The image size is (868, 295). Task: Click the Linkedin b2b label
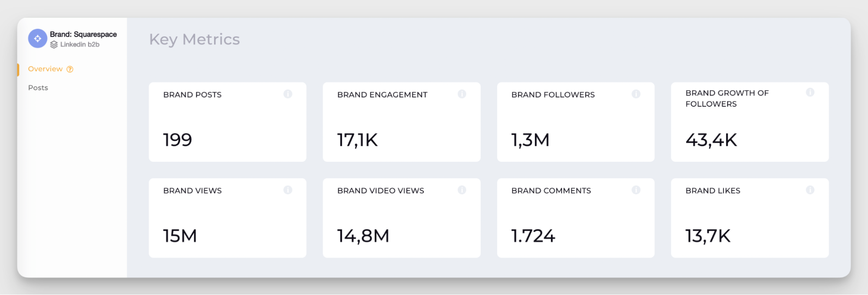[x=80, y=45]
